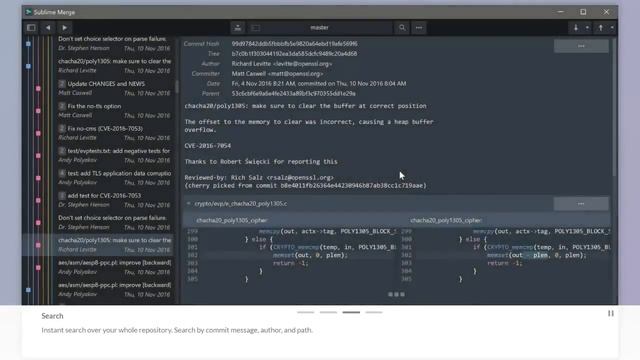Click graph node beside 'Fix the no-tls option'
Viewport: 640px width, 360px height.
(x=38, y=111)
